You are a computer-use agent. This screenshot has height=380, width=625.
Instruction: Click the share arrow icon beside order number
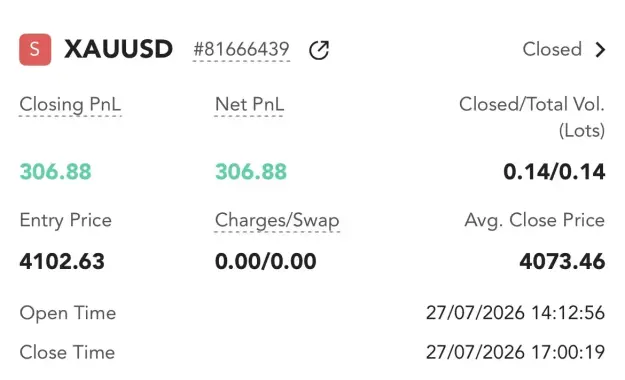319,50
